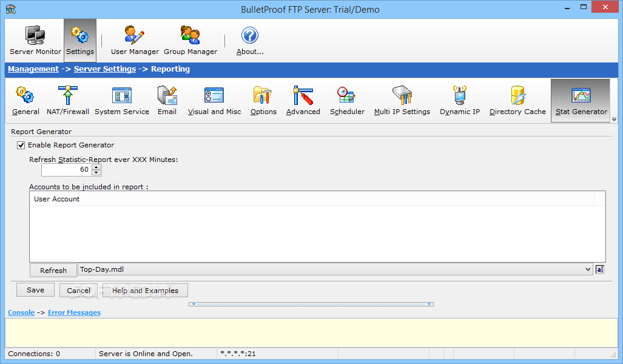Viewport: 623px width, 364px height.
Task: Click the '*.*.*.*:21' status entry
Action: click(238, 354)
